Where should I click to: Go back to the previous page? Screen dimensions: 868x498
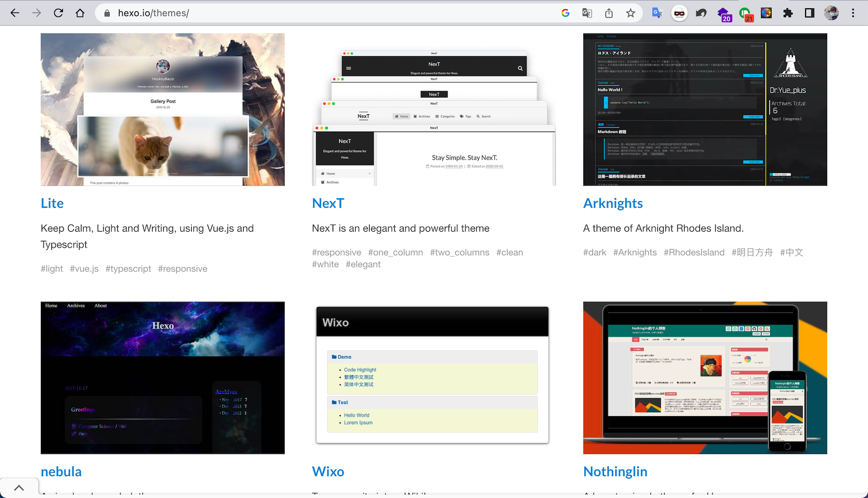[x=15, y=13]
